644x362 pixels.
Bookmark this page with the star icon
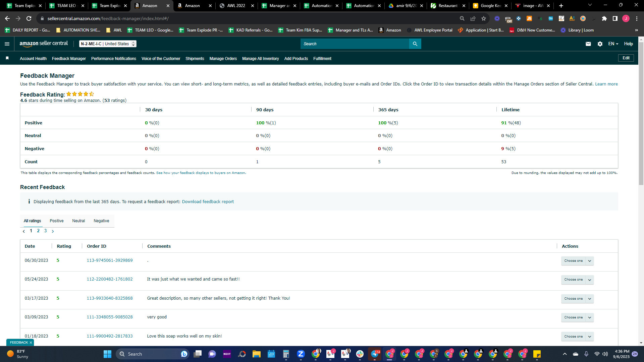click(484, 18)
